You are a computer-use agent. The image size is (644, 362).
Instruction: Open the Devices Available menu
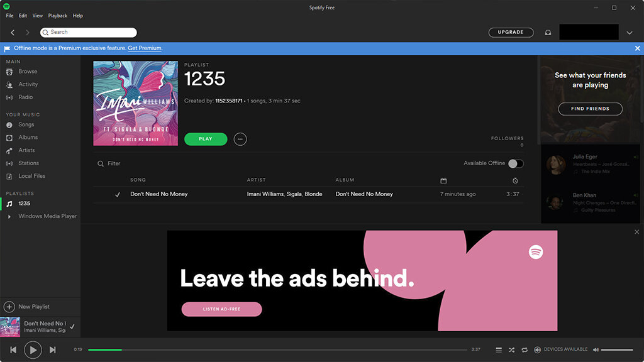click(x=561, y=349)
